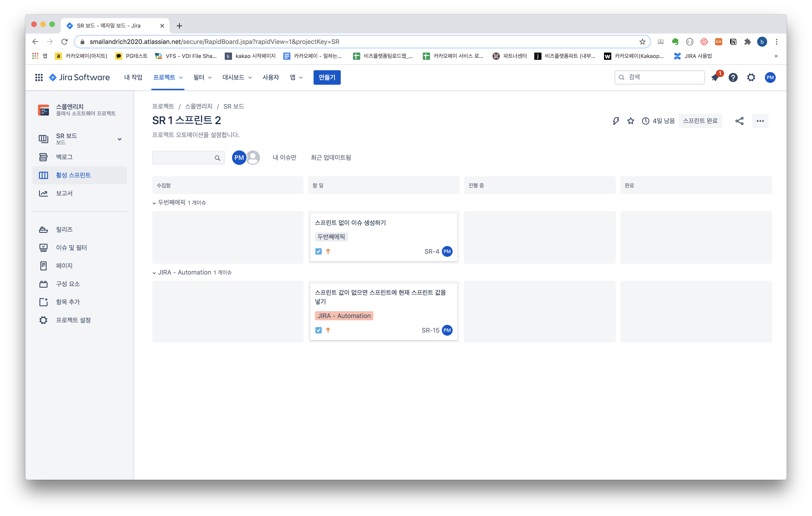Screen dimensions: 812x516
Task: Open Jira settings gear icon
Action: 751,77
